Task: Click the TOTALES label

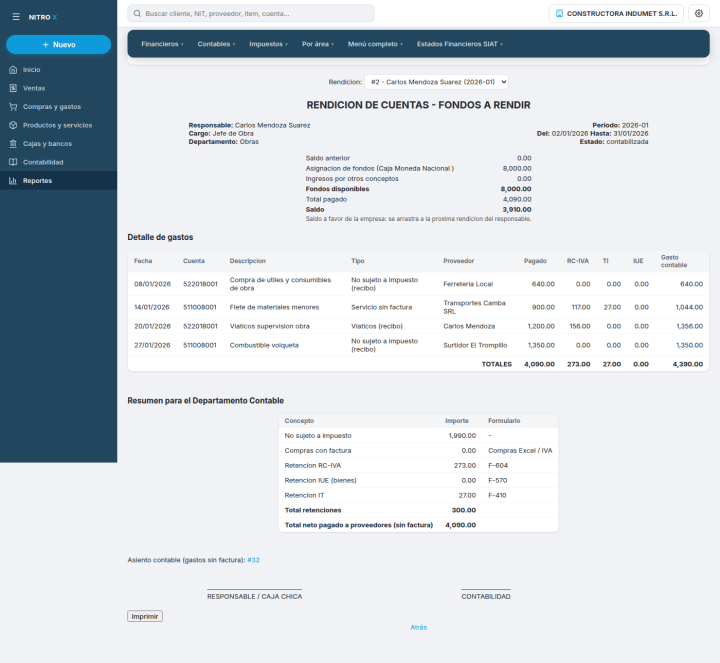Action: point(496,364)
